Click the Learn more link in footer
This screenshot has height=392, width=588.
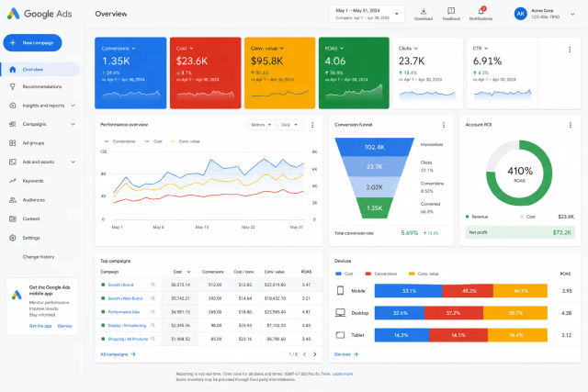click(343, 374)
